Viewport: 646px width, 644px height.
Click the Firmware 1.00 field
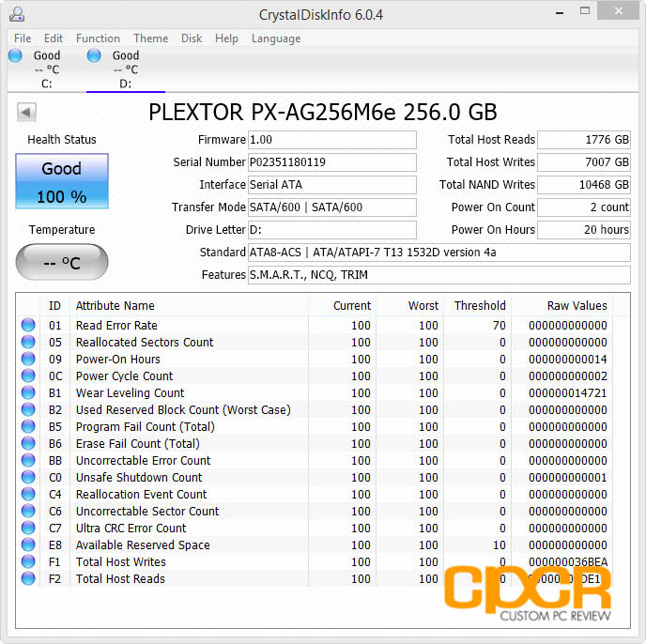[332, 140]
